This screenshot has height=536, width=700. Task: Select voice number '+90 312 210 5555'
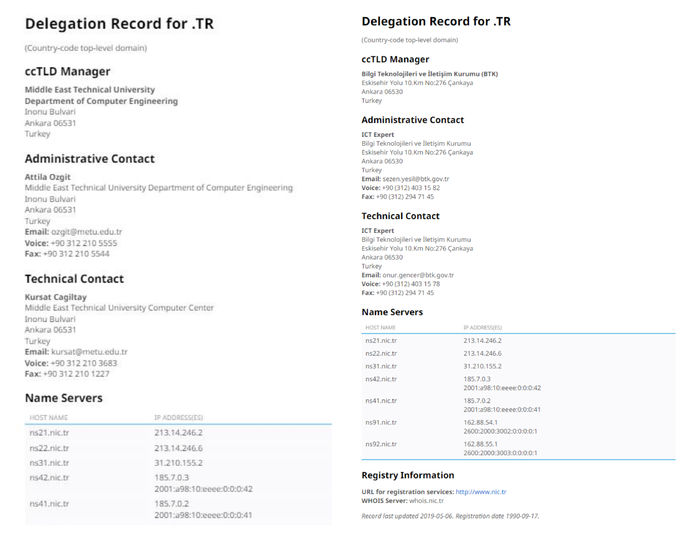click(84, 243)
